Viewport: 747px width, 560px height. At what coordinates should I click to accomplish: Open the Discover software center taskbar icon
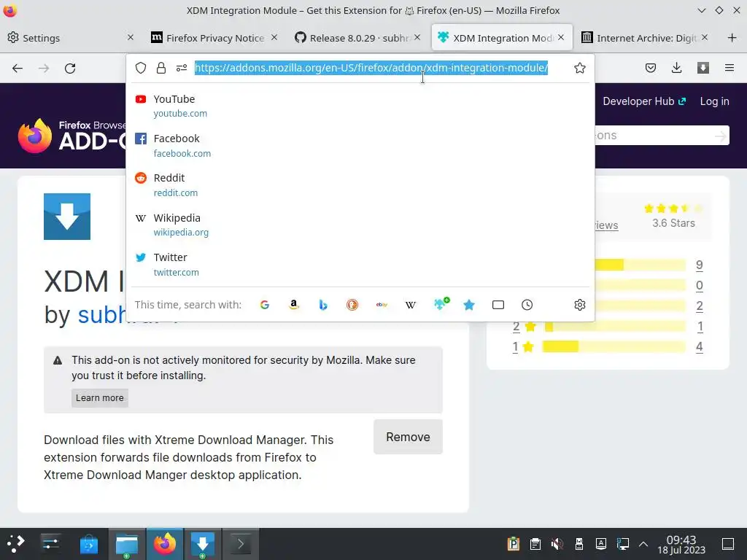tap(88, 544)
